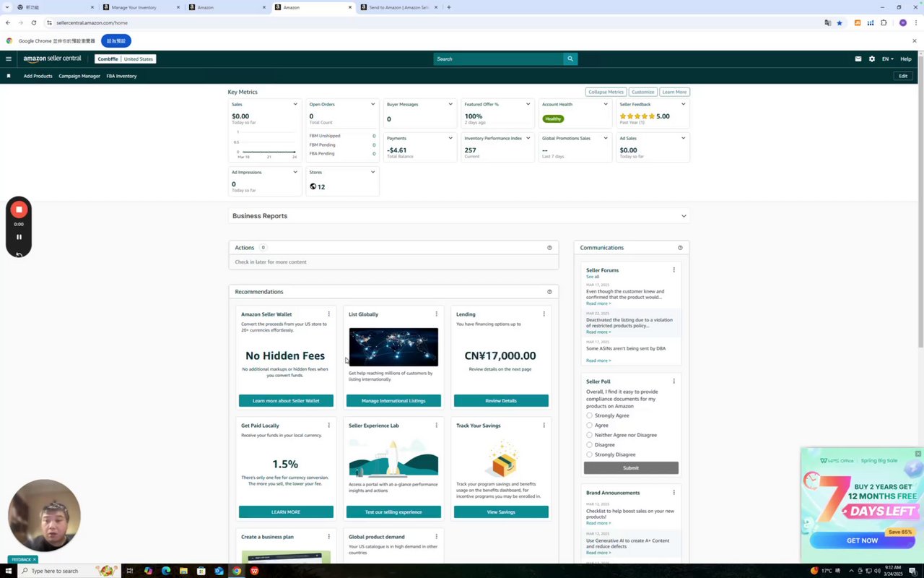
Task: Click Collapse Metrics button
Action: [x=606, y=92]
